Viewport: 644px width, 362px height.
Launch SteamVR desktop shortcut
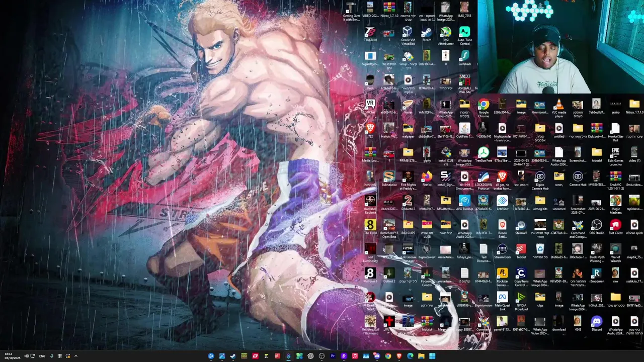521,227
